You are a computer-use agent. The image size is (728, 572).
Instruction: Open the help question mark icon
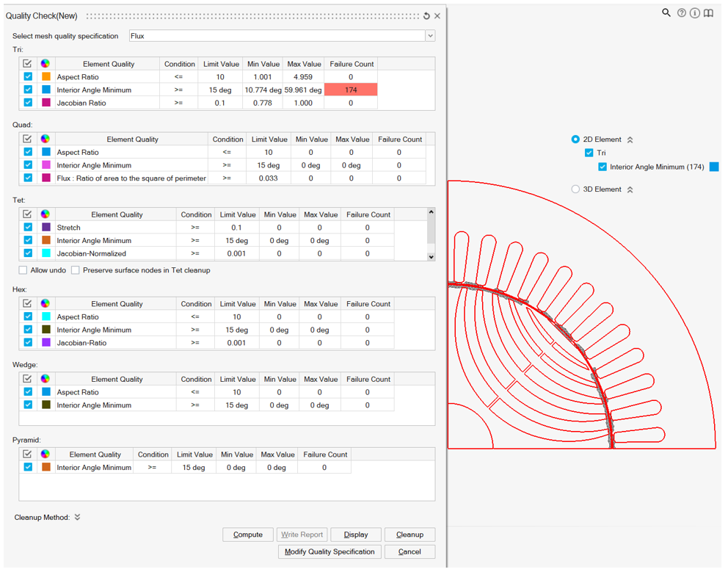tap(682, 13)
